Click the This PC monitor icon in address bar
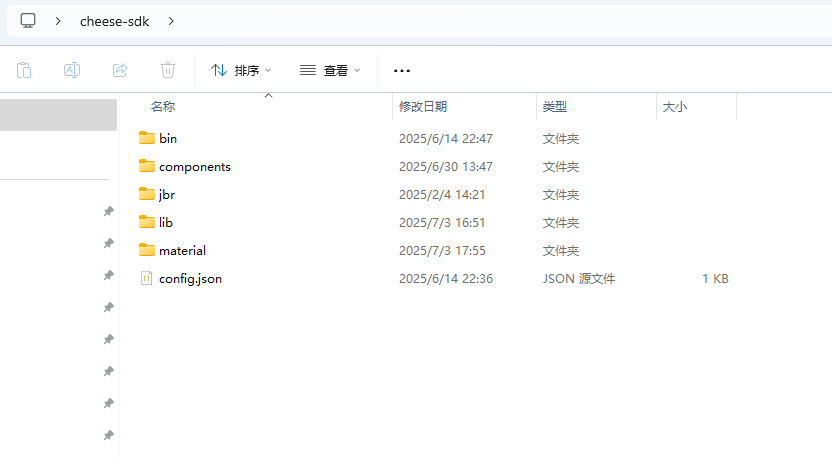832x459 pixels. (x=28, y=21)
